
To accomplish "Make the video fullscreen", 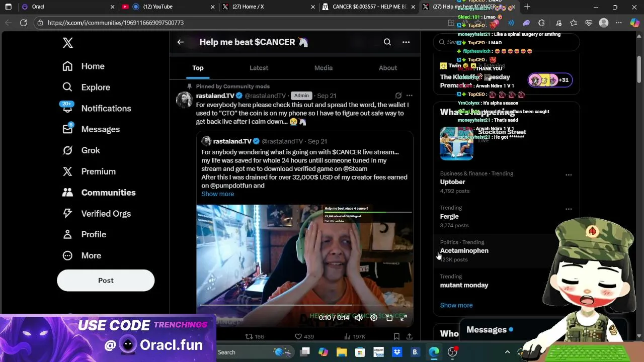I will 404,318.
